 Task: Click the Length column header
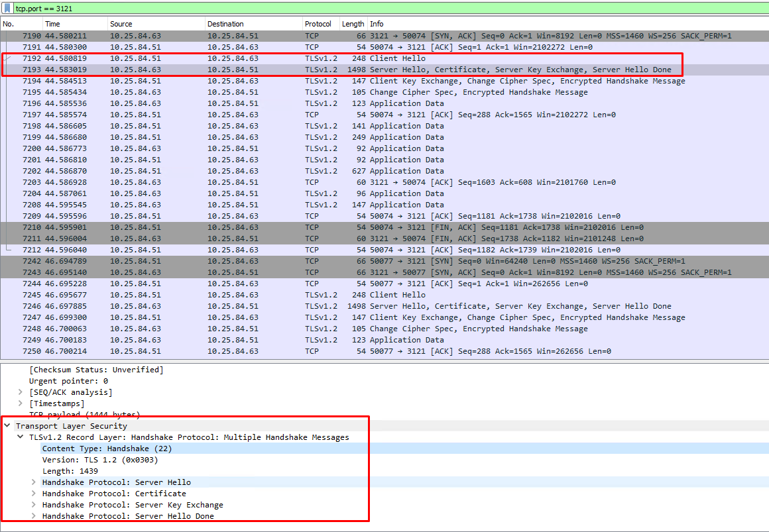point(353,24)
